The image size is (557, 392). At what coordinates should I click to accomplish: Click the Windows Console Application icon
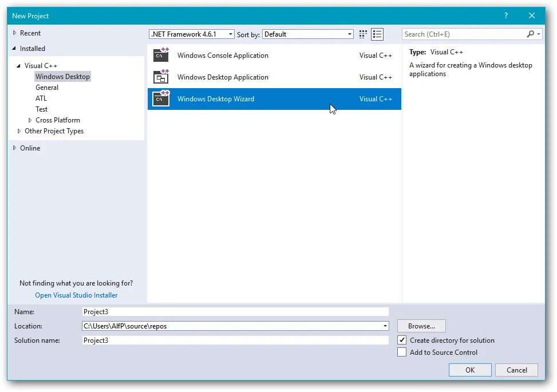(161, 55)
